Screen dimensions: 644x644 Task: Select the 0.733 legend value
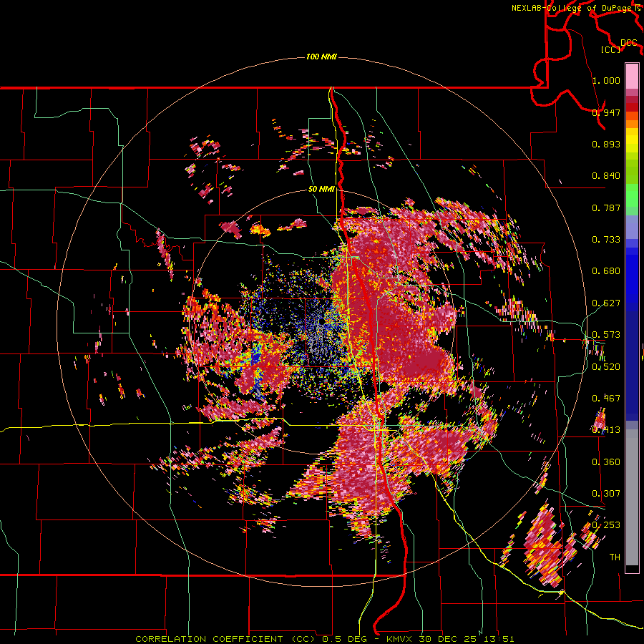tap(606, 240)
